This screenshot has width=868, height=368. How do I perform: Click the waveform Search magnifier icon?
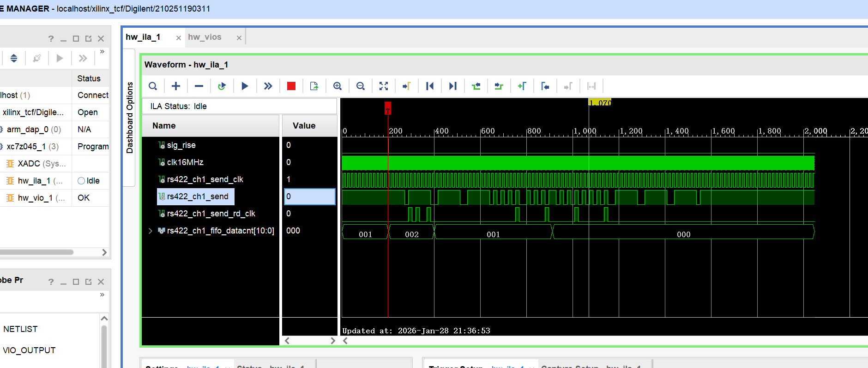153,86
